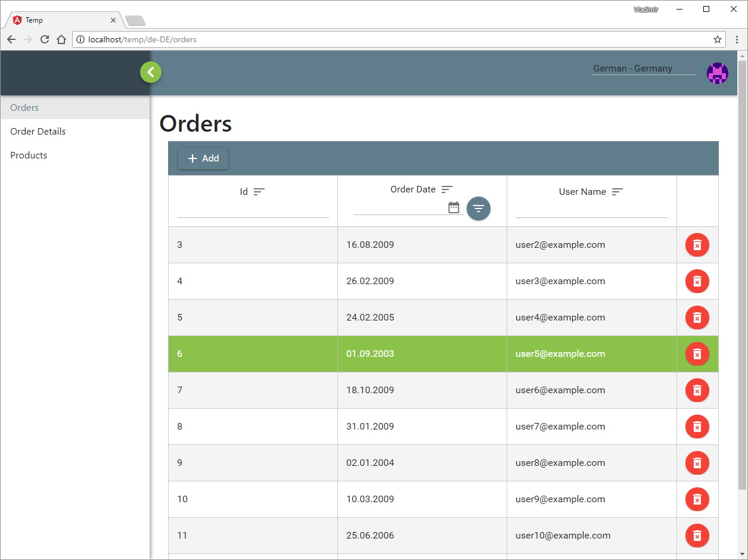The height and width of the screenshot is (560, 748).
Task: Click the Add button
Action: (203, 158)
